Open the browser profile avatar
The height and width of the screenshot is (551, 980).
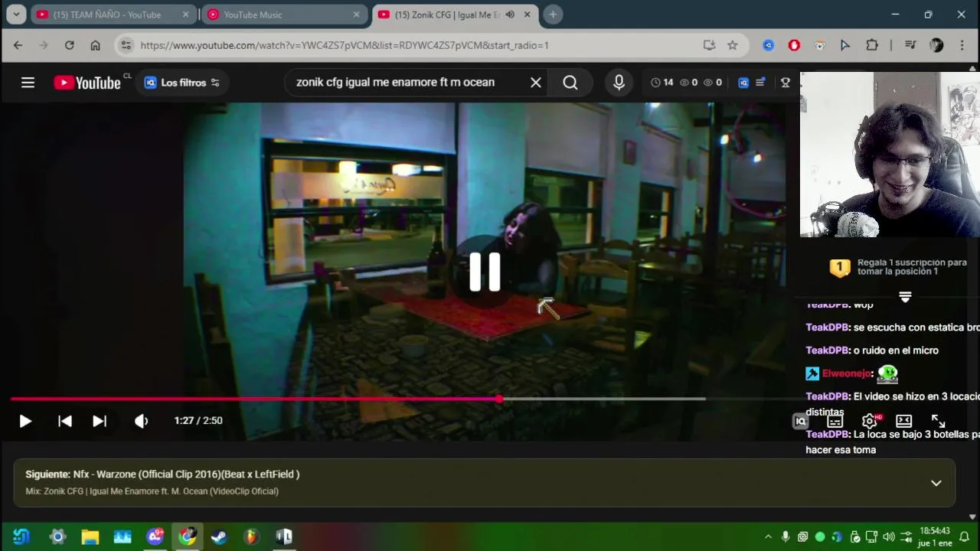click(936, 45)
